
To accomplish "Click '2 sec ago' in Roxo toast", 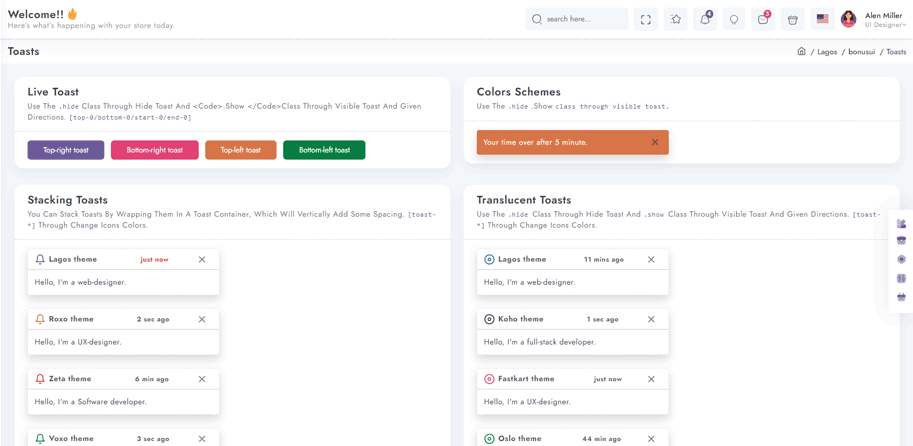I will coord(153,320).
